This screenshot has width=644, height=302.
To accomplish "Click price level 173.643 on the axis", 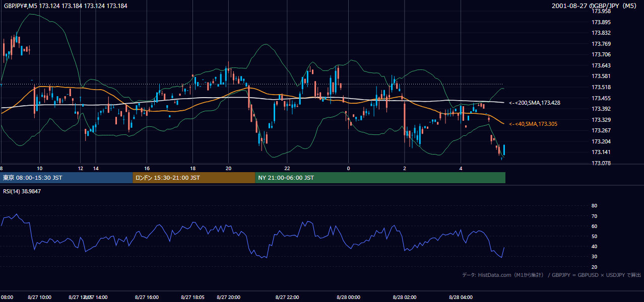I will click(601, 65).
